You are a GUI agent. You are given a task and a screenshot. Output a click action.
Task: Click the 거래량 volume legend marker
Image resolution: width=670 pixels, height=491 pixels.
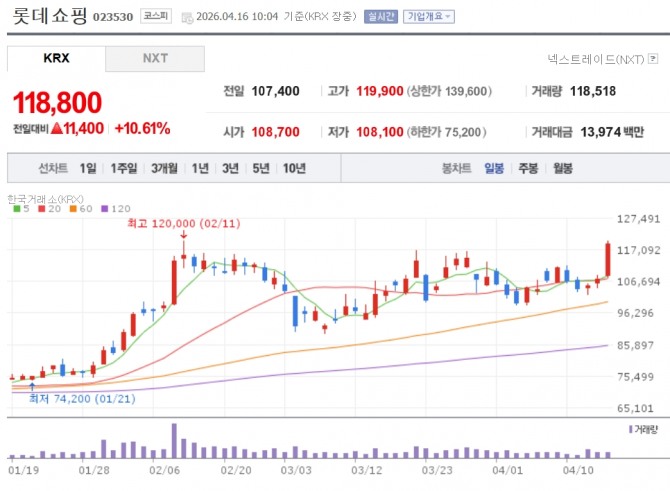(632, 428)
